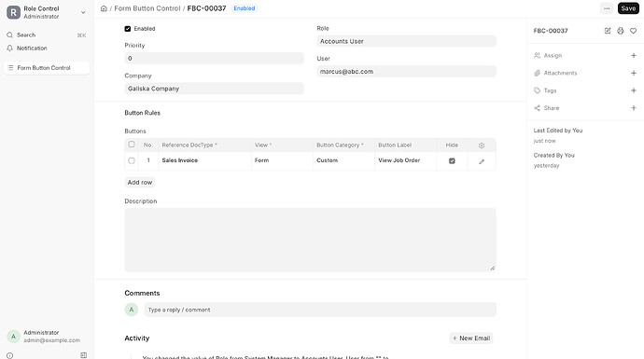644x359 pixels.
Task: Click the Add row button
Action: [x=140, y=182]
